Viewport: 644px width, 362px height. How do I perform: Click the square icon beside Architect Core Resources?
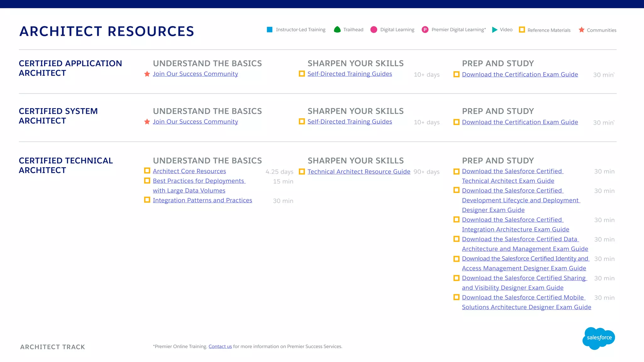click(x=147, y=171)
